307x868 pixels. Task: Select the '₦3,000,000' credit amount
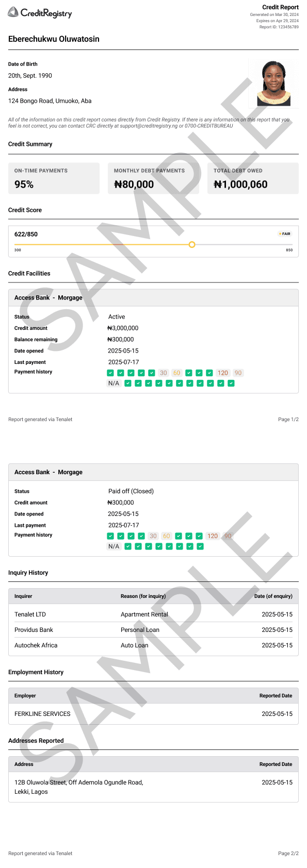pos(123,328)
